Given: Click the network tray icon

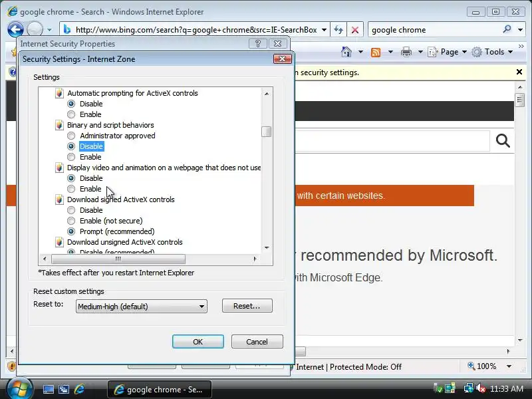Looking at the screenshot, I should click(469, 388).
